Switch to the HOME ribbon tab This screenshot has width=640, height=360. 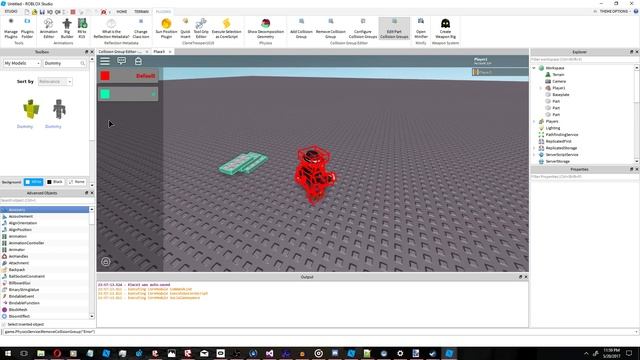click(x=122, y=11)
